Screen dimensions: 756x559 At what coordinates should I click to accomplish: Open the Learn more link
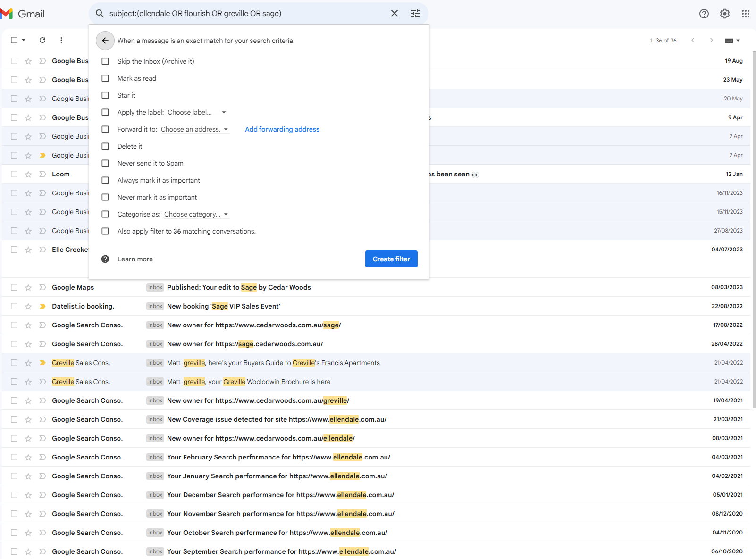pos(135,259)
